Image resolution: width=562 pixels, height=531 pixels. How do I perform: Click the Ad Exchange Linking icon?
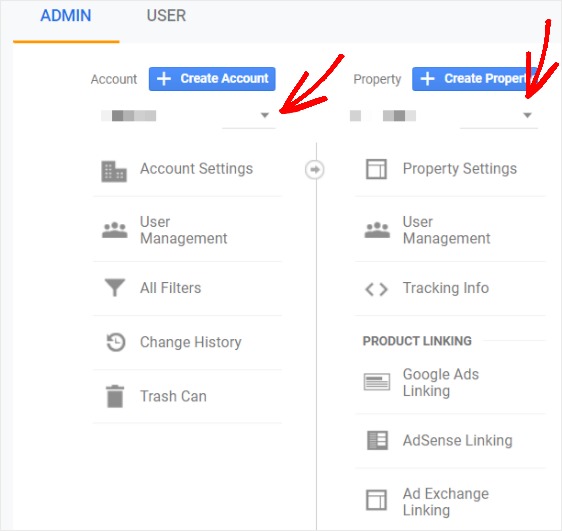click(376, 500)
